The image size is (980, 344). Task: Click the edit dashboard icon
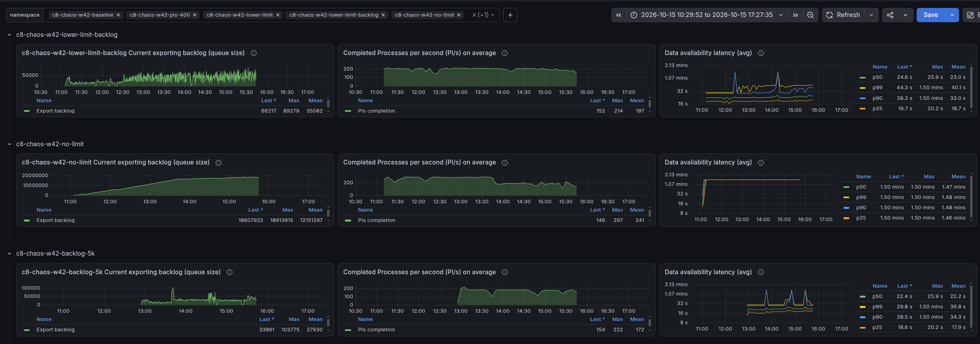970,15
